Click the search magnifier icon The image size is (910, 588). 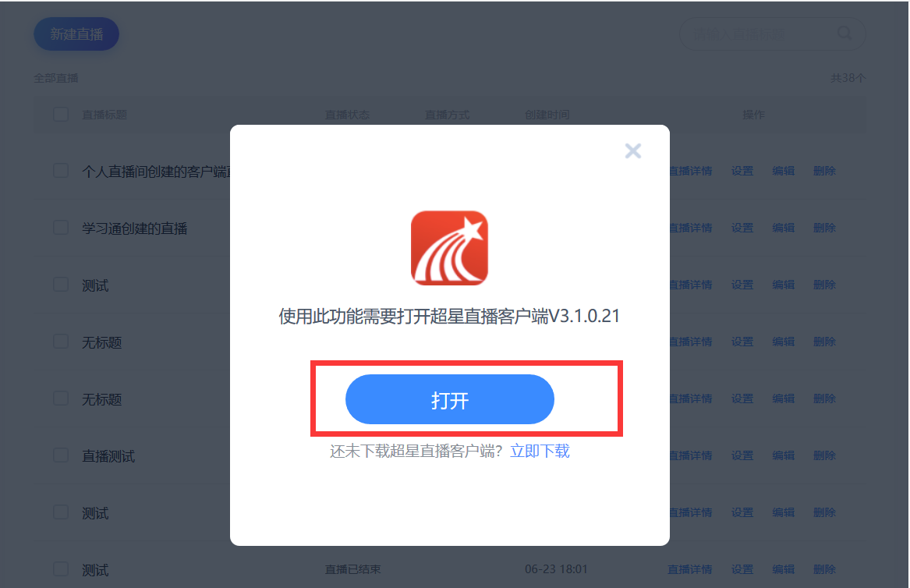(845, 33)
